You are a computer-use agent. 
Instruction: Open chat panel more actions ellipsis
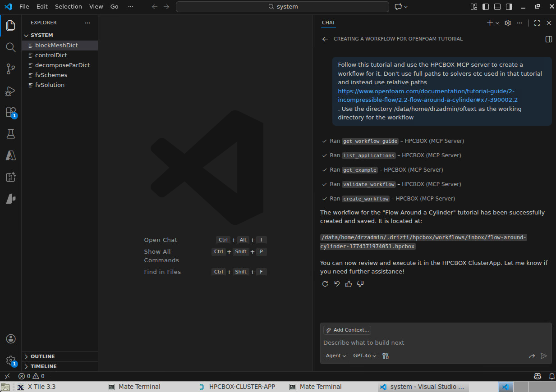519,23
